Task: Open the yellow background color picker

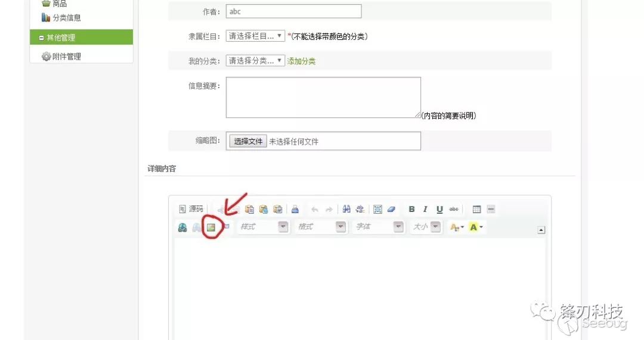Action: pos(476,227)
